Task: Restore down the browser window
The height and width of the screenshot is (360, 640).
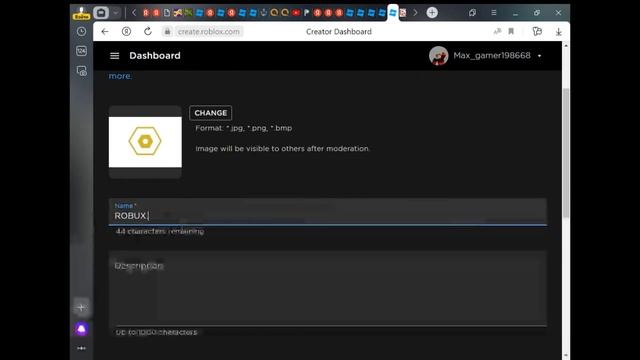Action: point(537,13)
